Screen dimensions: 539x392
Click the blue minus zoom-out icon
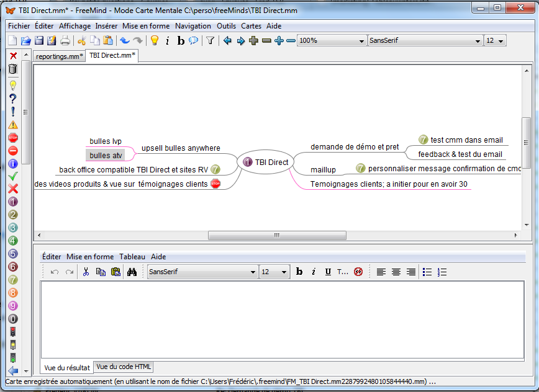[291, 41]
